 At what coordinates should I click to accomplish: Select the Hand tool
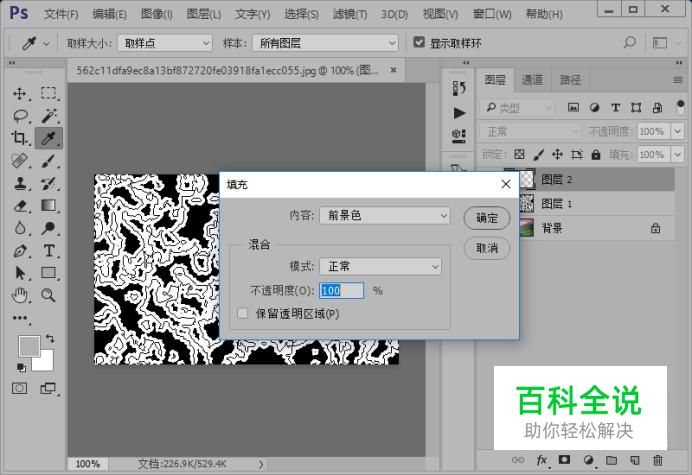19,295
